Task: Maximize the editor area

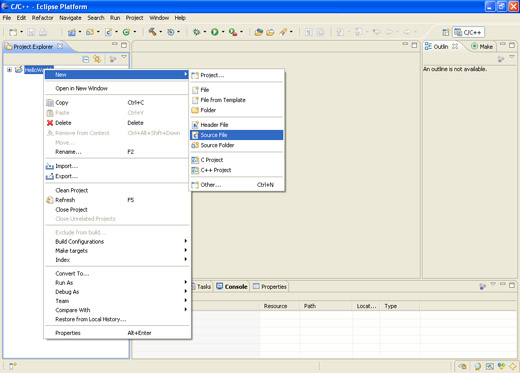Action: click(x=414, y=45)
